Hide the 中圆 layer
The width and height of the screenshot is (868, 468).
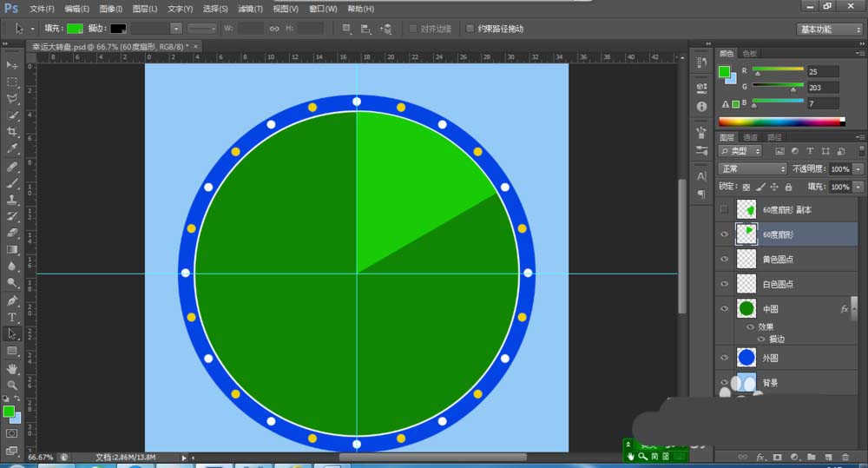(x=724, y=308)
